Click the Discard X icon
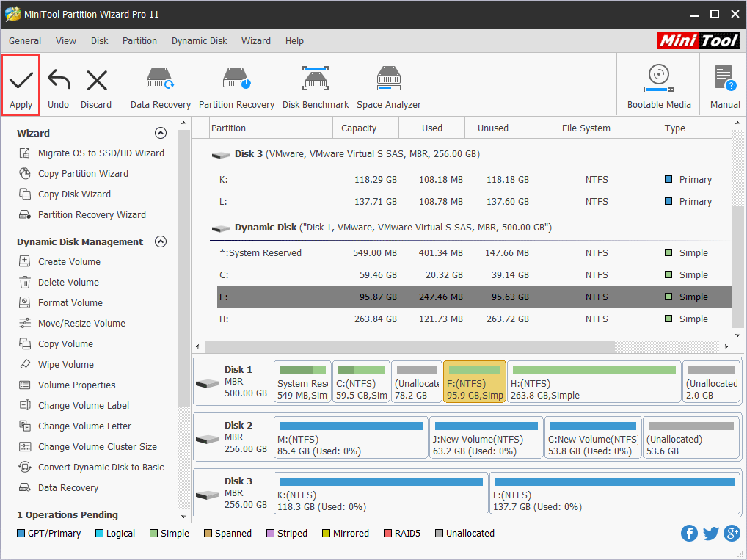The image size is (747, 560). (97, 80)
